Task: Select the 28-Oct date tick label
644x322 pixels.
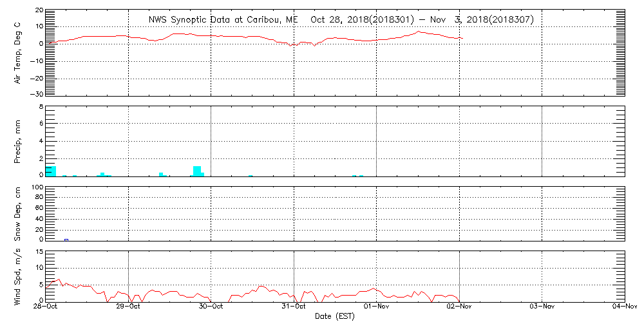Action: (x=46, y=307)
